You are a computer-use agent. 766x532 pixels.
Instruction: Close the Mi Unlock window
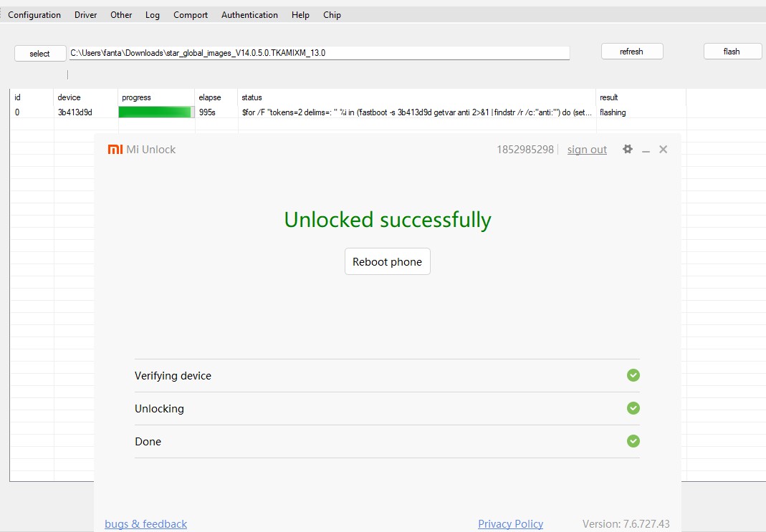tap(663, 150)
